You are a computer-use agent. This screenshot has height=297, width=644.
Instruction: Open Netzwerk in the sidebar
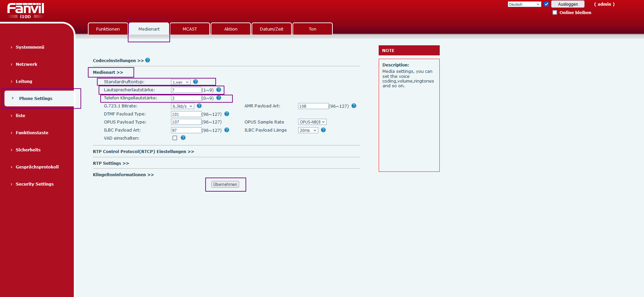[x=26, y=64]
